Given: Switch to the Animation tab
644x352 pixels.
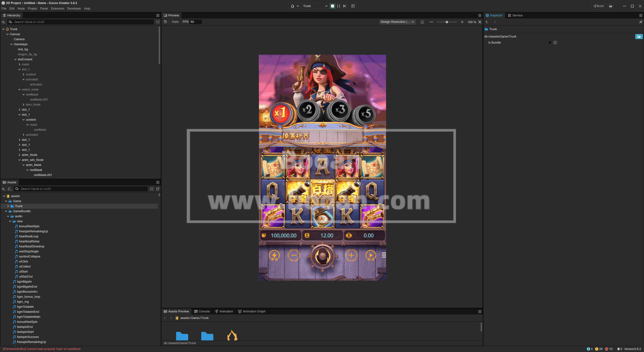Looking at the screenshot, I should (x=224, y=312).
